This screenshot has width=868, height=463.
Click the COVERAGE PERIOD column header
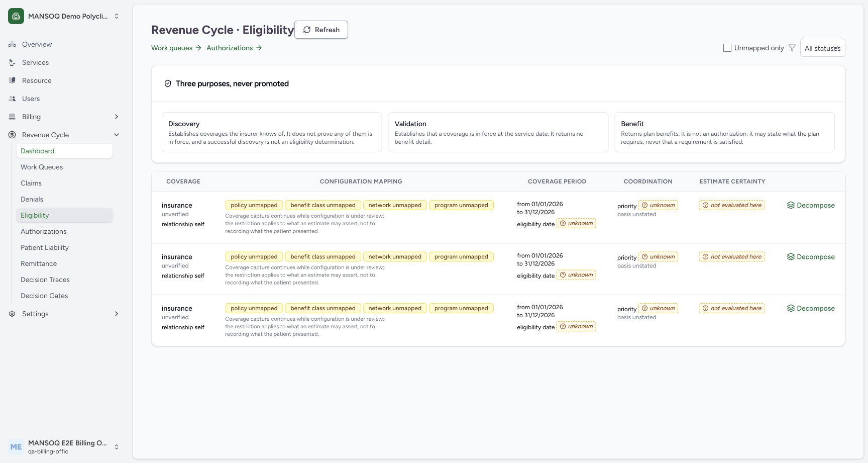557,181
